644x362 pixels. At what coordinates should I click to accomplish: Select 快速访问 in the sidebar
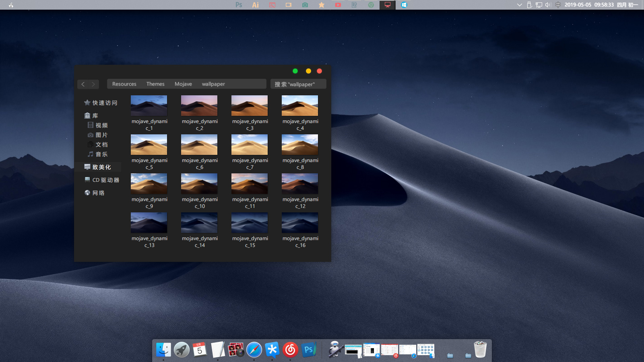(101, 103)
